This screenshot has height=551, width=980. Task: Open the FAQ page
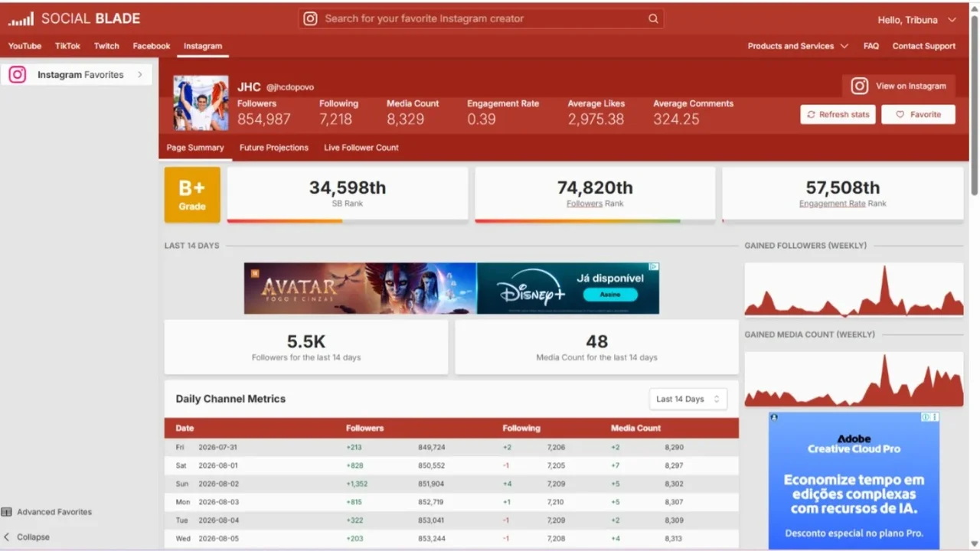(871, 46)
